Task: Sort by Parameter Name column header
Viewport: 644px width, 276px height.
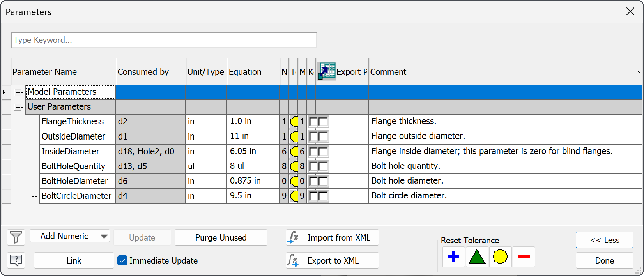Action: pyautogui.click(x=64, y=72)
